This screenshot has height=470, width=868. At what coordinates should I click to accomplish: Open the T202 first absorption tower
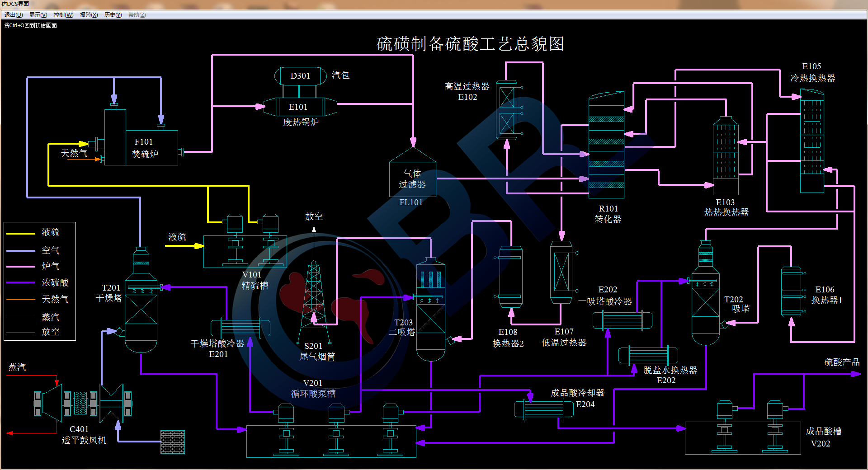tap(705, 303)
